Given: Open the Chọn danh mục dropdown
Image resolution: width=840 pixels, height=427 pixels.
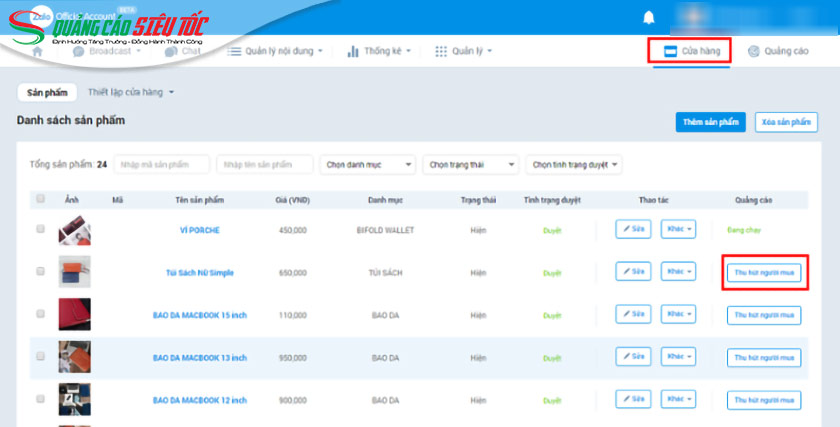Looking at the screenshot, I should [x=367, y=164].
